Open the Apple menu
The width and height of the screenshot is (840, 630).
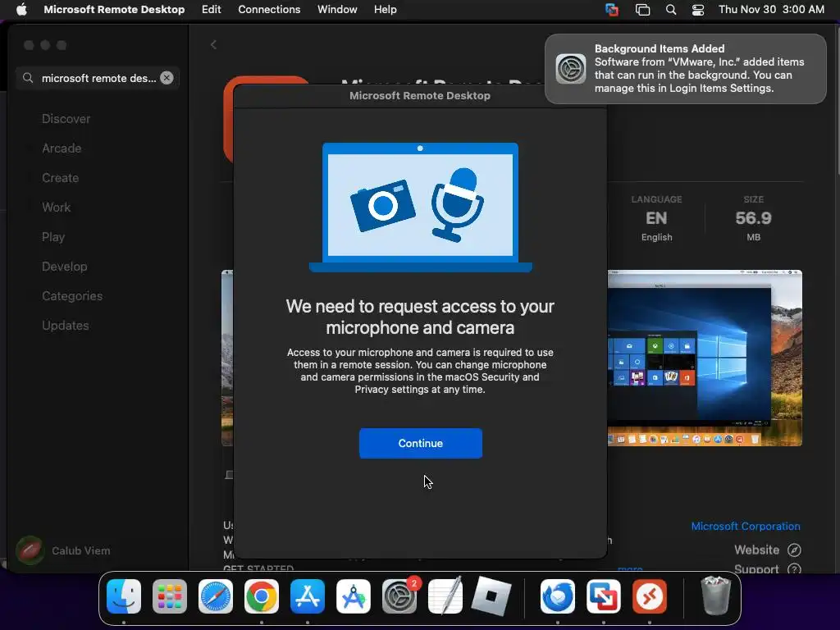point(21,10)
